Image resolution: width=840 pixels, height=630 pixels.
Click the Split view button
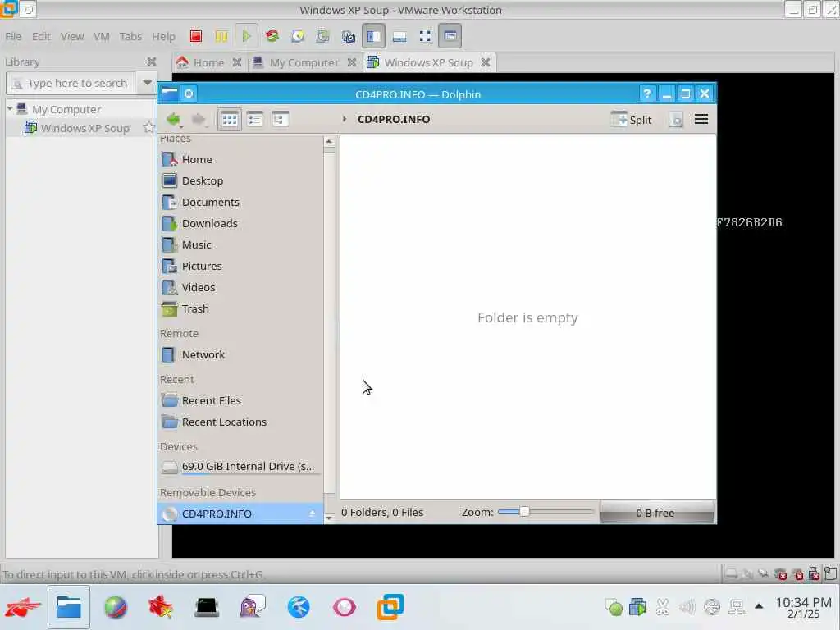(632, 120)
